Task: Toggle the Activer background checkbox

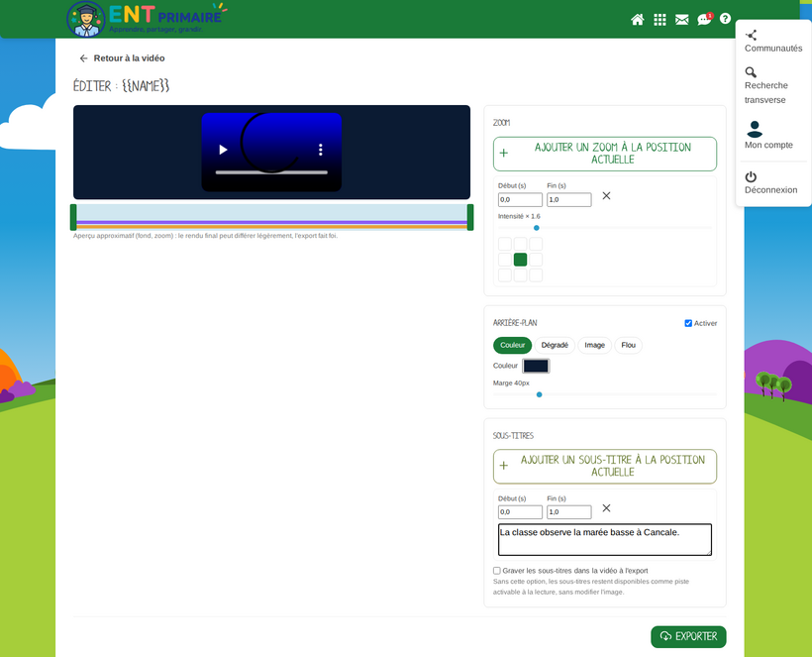Action: 688,323
